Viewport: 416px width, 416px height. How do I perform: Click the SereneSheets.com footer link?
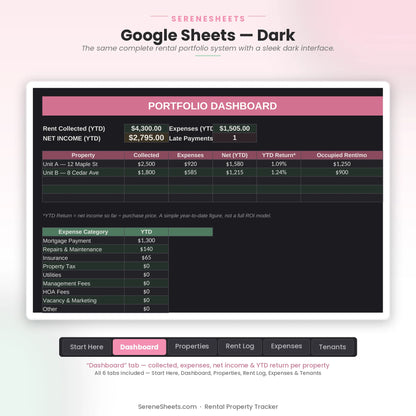pyautogui.click(x=167, y=407)
